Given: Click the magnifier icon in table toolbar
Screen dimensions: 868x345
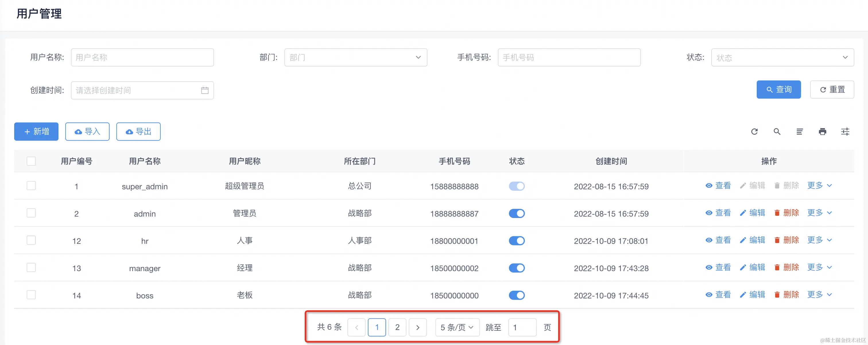Looking at the screenshot, I should click(777, 132).
